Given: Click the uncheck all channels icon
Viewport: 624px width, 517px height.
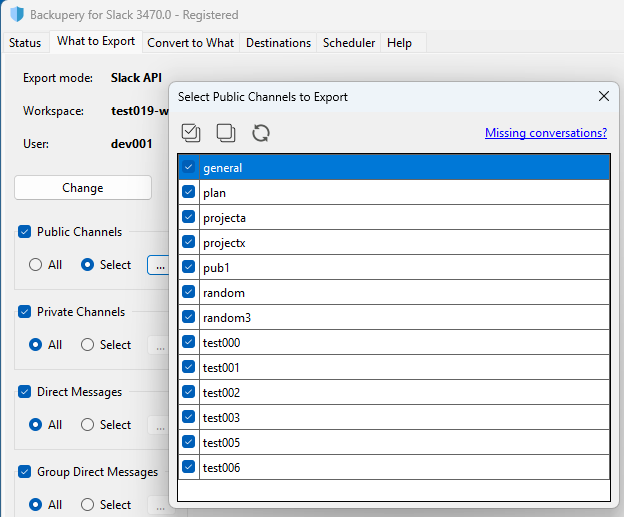Looking at the screenshot, I should pos(226,133).
